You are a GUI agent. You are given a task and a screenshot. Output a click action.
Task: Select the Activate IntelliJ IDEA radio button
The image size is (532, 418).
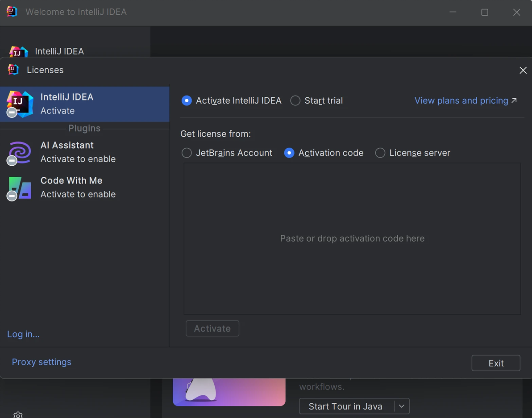[187, 101]
